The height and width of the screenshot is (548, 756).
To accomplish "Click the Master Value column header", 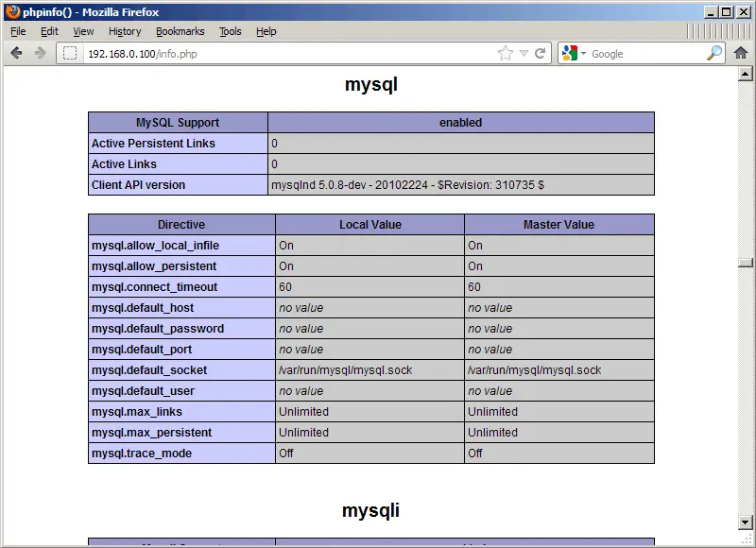I will coord(558,225).
